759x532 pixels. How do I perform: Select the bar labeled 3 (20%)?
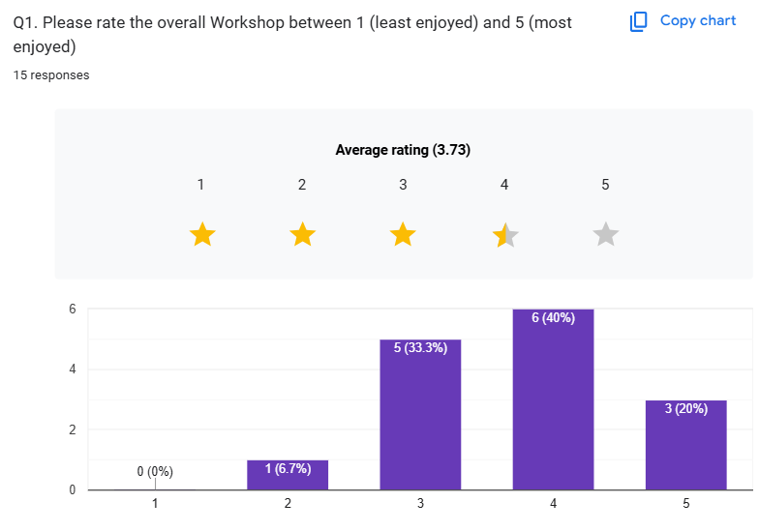[685, 447]
